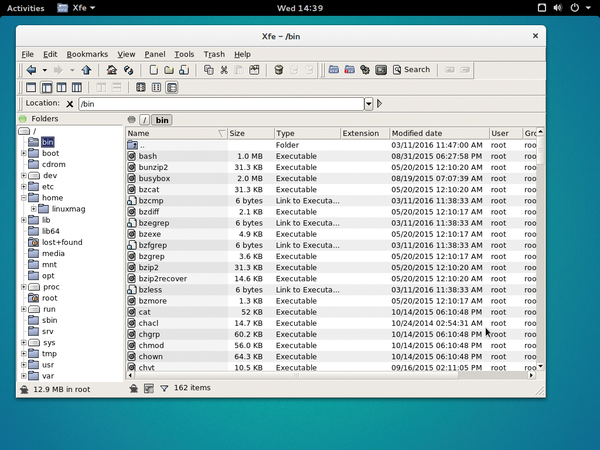Toggle hidden files in file panel status bar
Viewport: 600px width, 450px height.
point(134,388)
